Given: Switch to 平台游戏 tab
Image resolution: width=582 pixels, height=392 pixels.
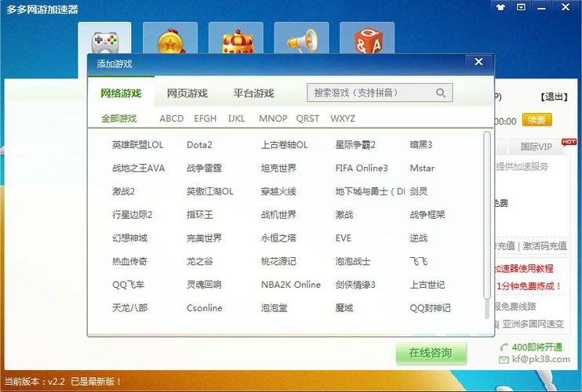Looking at the screenshot, I should point(253,93).
